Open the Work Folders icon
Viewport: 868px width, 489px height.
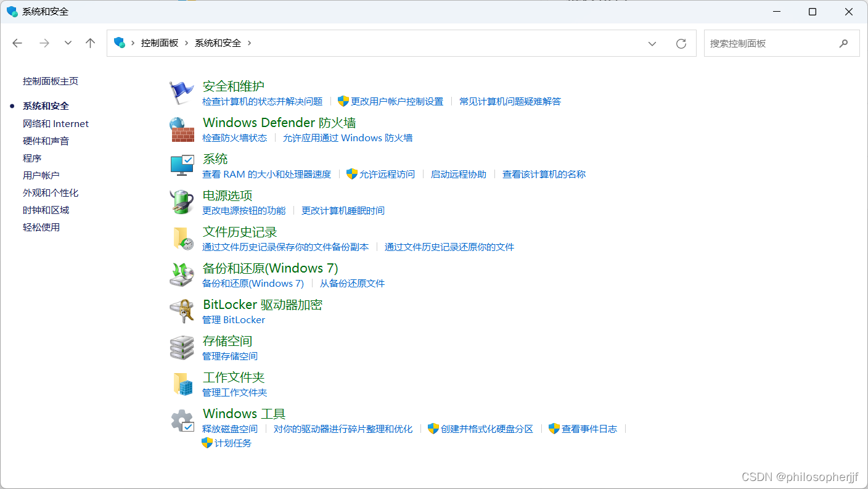point(182,384)
